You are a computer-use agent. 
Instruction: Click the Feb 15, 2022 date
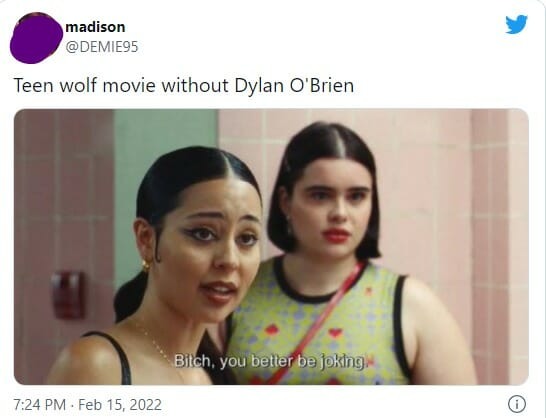point(120,405)
